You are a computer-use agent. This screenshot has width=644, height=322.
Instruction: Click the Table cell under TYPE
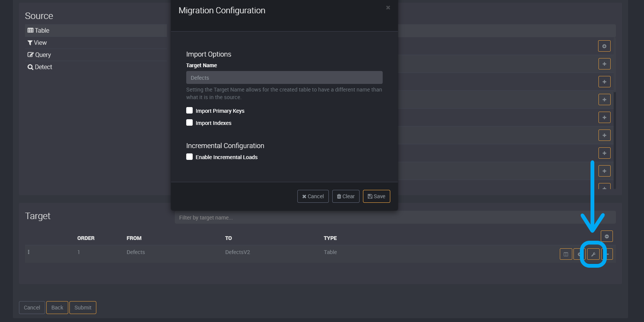[330, 252]
